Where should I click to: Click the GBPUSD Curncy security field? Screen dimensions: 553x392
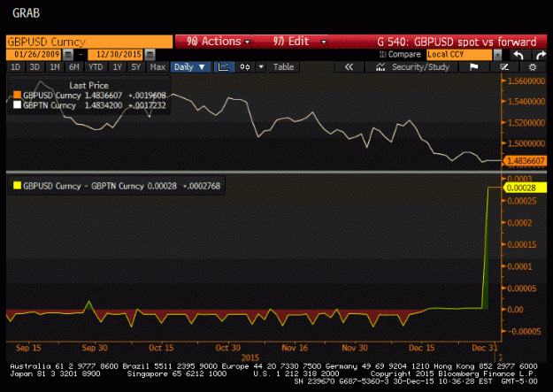pos(89,42)
